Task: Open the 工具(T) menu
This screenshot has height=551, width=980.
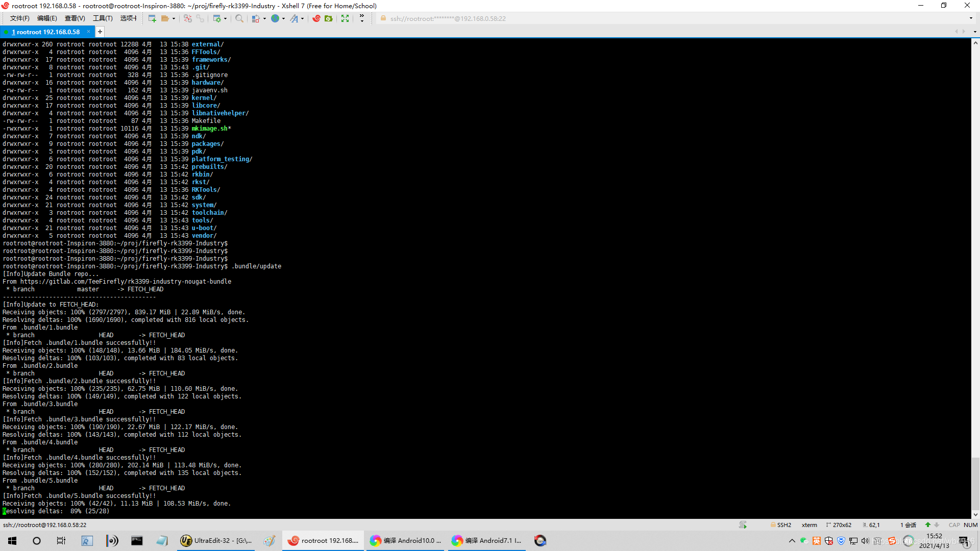Action: click(x=103, y=18)
